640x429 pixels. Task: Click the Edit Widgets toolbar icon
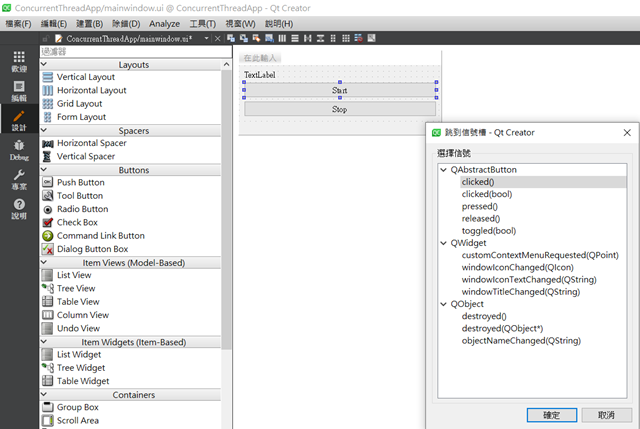click(x=231, y=38)
